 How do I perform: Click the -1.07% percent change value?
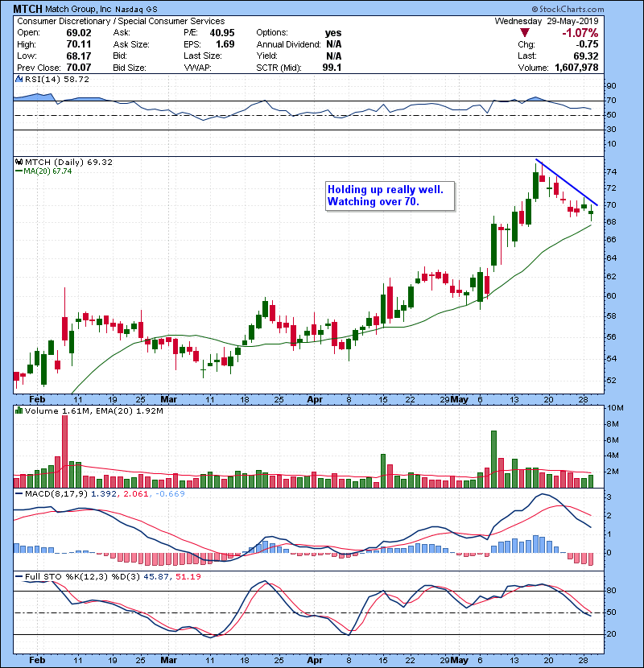point(580,33)
